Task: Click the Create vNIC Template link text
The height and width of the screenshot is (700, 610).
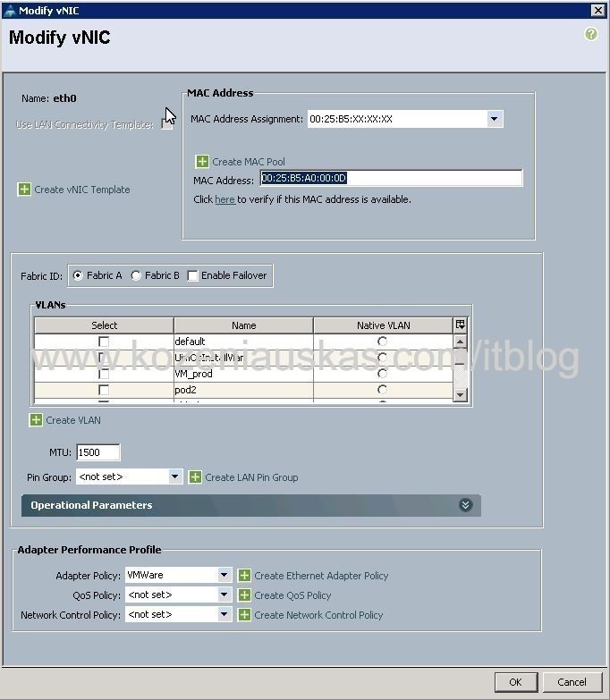Action: 82,190
